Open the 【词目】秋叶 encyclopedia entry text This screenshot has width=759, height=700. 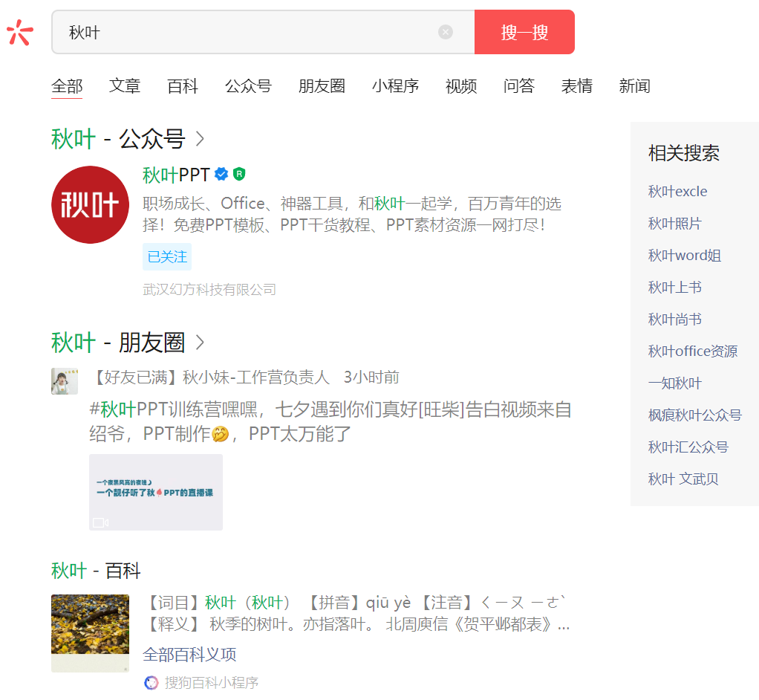[x=357, y=613]
